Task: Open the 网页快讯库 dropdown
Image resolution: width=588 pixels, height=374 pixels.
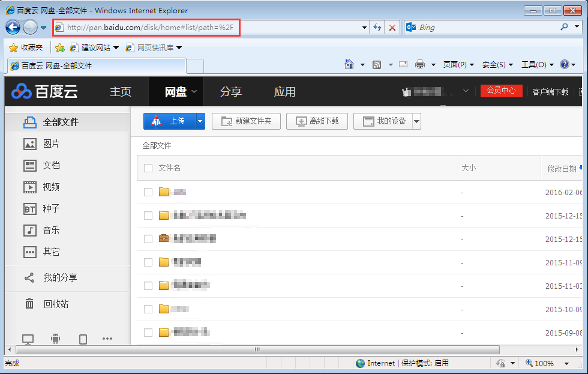Action: point(179,47)
